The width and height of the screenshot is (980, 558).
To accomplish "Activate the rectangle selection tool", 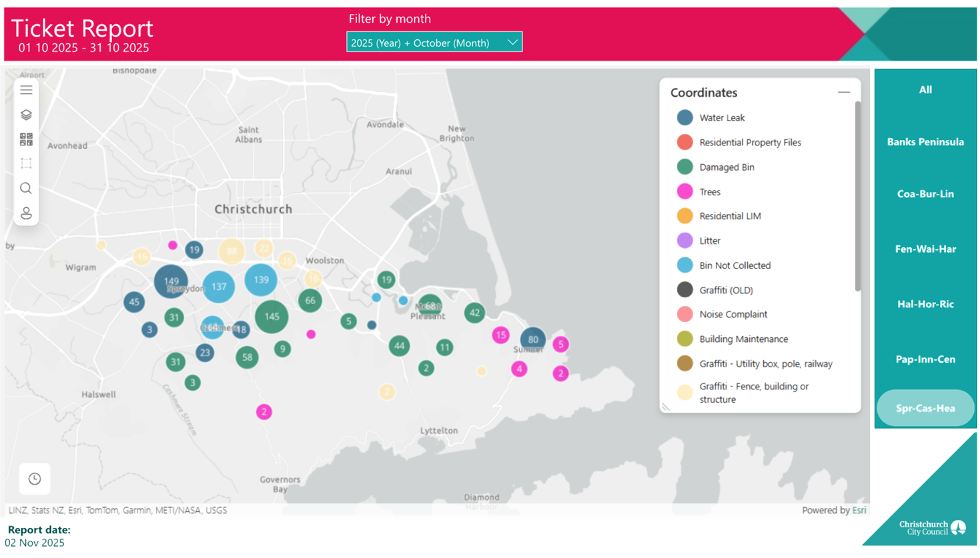I will click(26, 163).
